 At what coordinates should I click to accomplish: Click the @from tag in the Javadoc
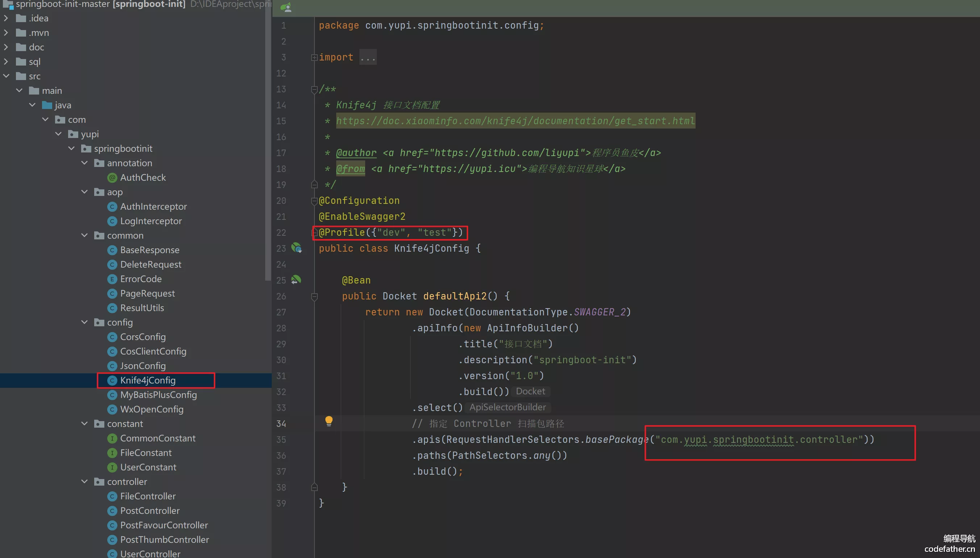350,169
